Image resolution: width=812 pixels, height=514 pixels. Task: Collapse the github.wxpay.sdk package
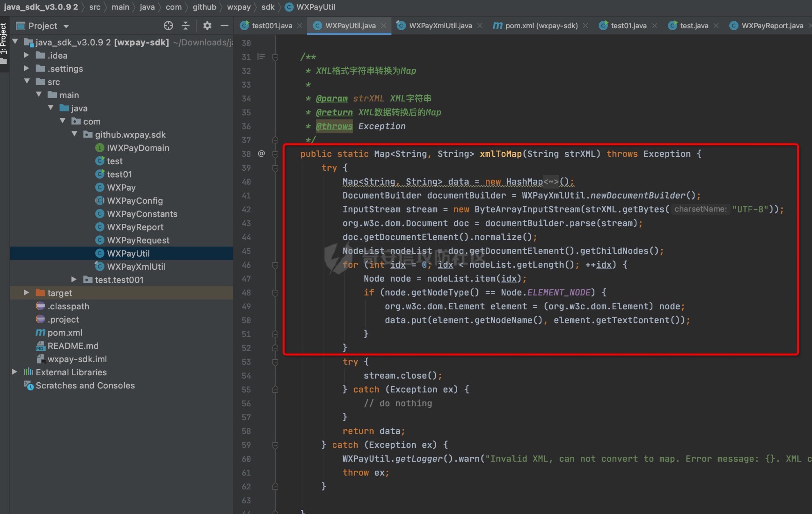(x=74, y=134)
